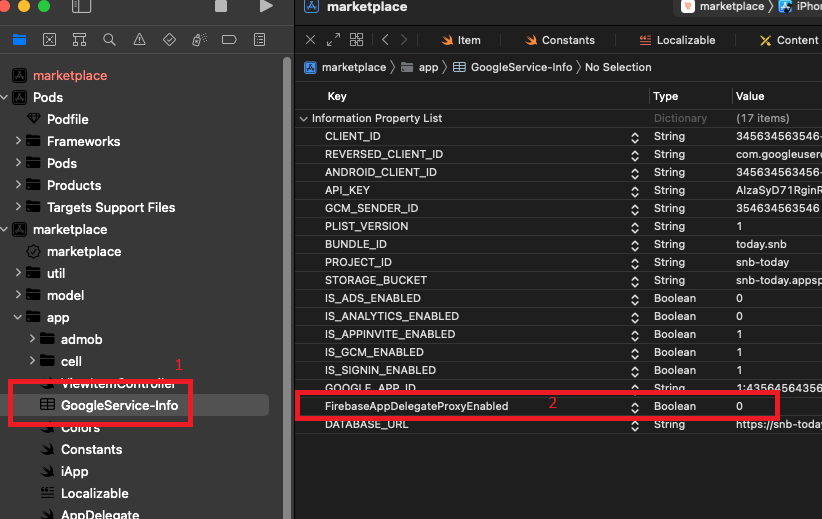Collapse the Information Property List row
This screenshot has height=519, width=822.
point(304,118)
